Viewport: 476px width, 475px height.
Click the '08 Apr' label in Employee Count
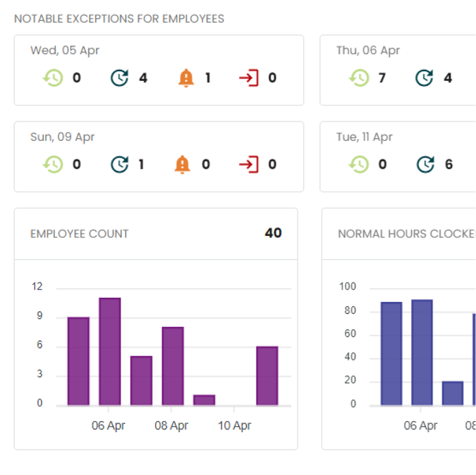click(171, 426)
